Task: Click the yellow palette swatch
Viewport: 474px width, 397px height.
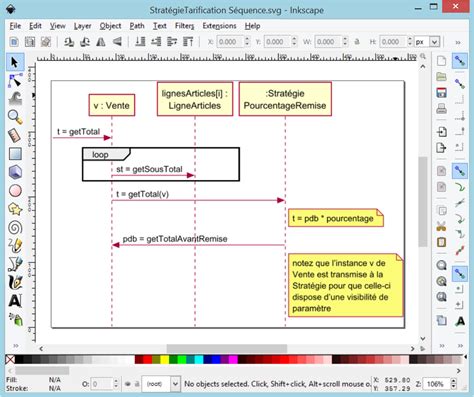Action: (x=164, y=359)
